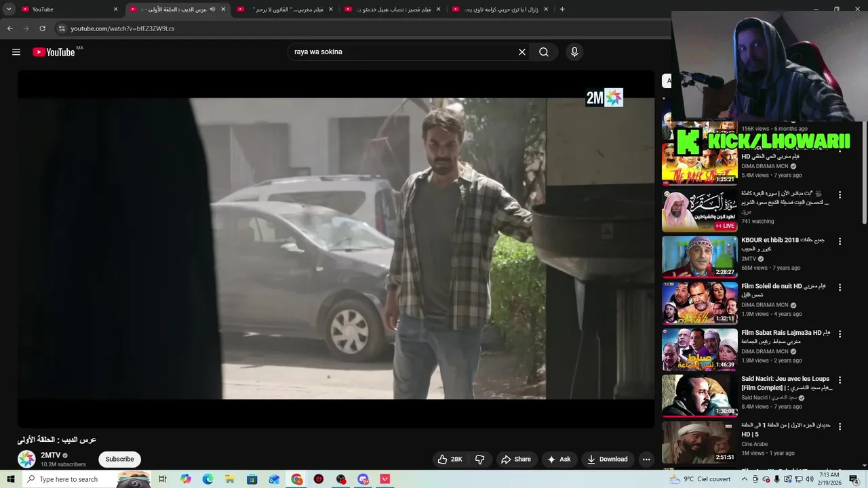This screenshot has height=488, width=868.
Task: Go to YouTube home via logo
Action: tap(54, 52)
